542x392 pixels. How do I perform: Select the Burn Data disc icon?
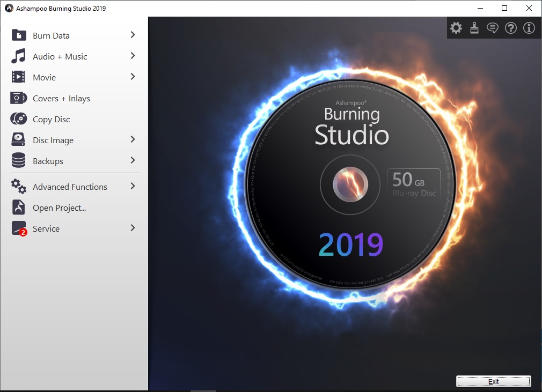pyautogui.click(x=18, y=35)
